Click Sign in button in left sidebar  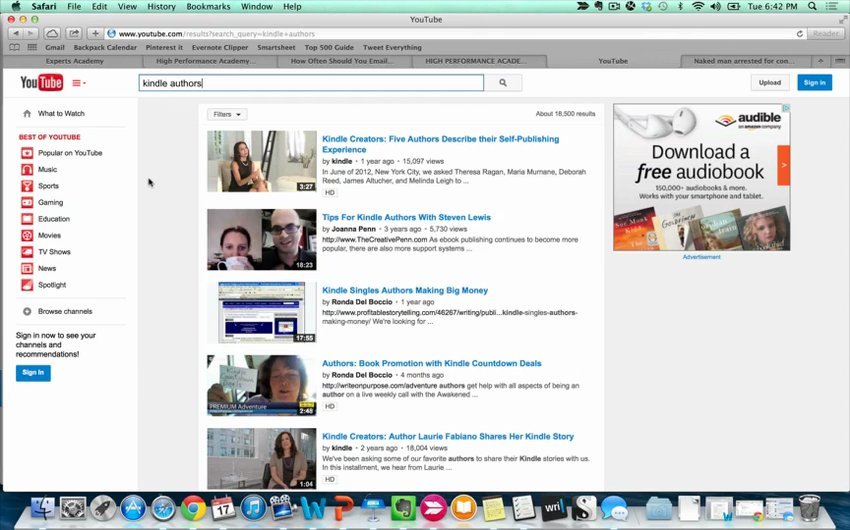33,373
